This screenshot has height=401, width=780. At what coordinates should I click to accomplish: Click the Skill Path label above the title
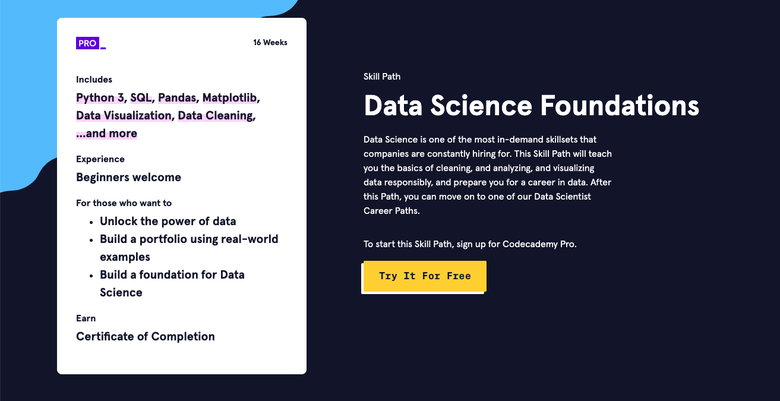(382, 77)
